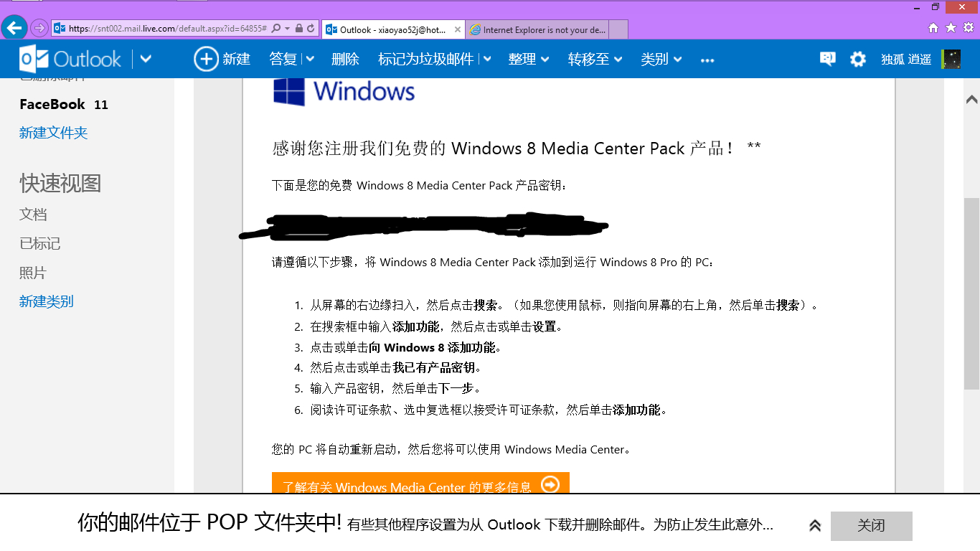Open the messaging chat icon
Screen dimensions: 980x551
coord(827,59)
